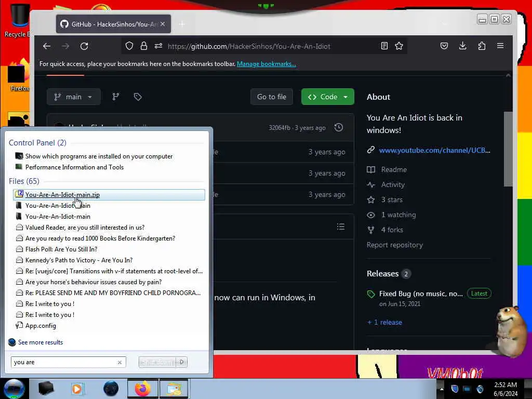The width and height of the screenshot is (532, 399).
Task: Open the 32064fb commit link
Action: click(x=279, y=128)
